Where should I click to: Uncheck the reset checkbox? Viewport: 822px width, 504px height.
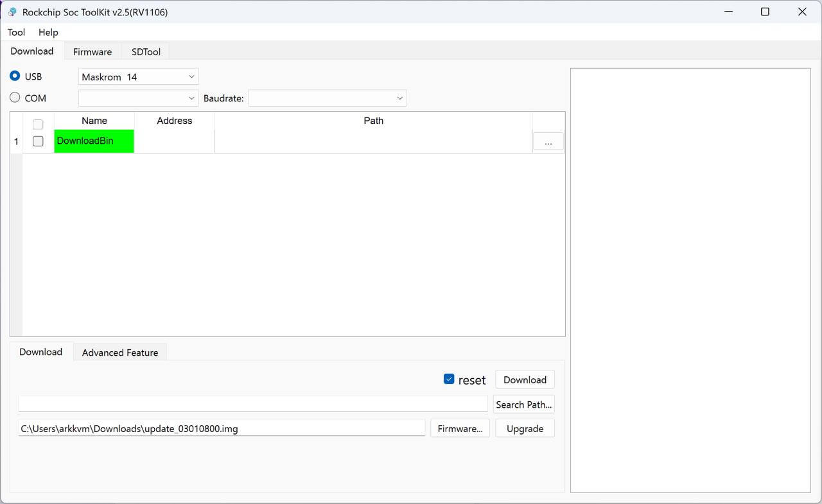pyautogui.click(x=449, y=379)
